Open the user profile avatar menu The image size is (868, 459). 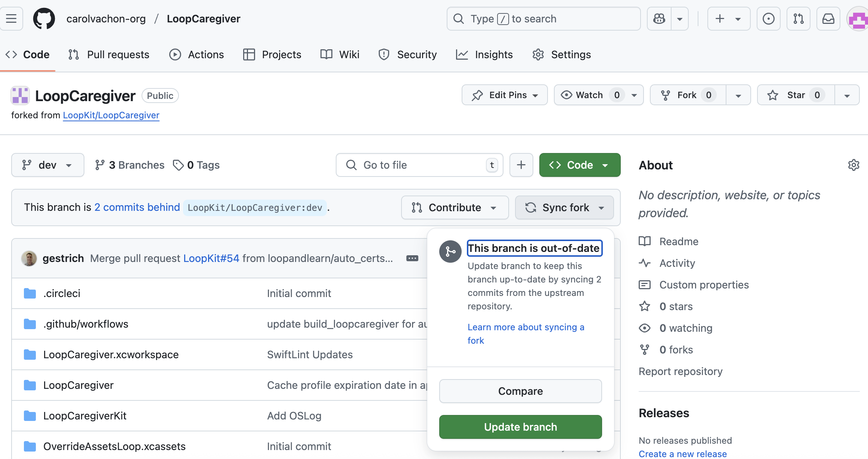coord(858,19)
